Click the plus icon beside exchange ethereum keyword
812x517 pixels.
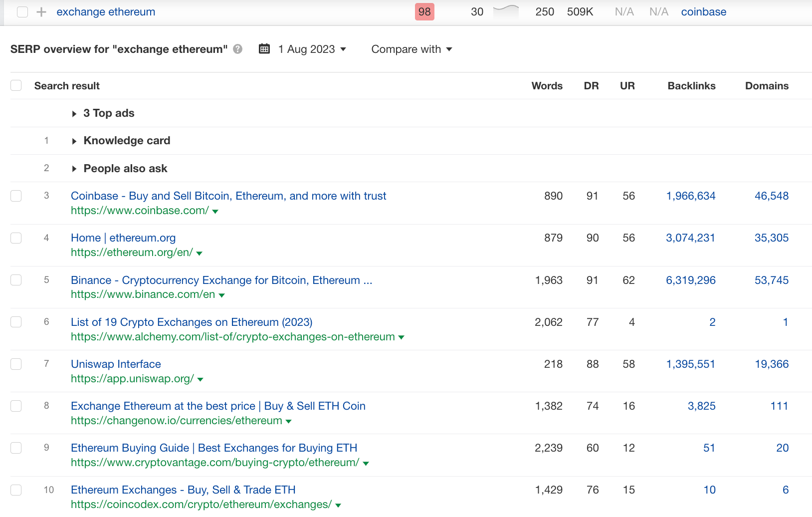pos(41,12)
